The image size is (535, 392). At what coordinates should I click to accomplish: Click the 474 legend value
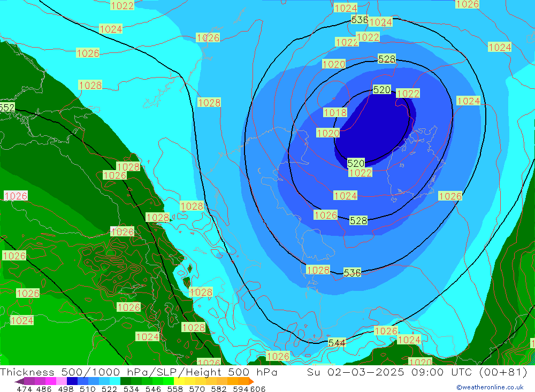[25, 389]
